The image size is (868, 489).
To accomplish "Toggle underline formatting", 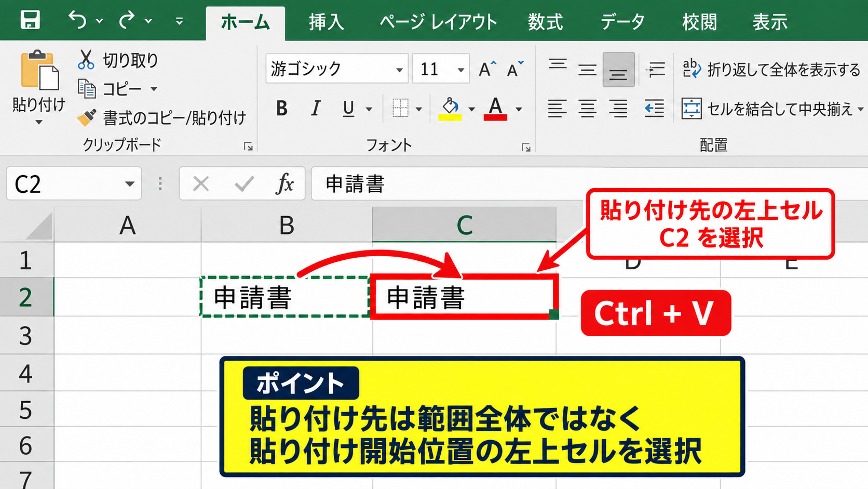I will tap(348, 109).
